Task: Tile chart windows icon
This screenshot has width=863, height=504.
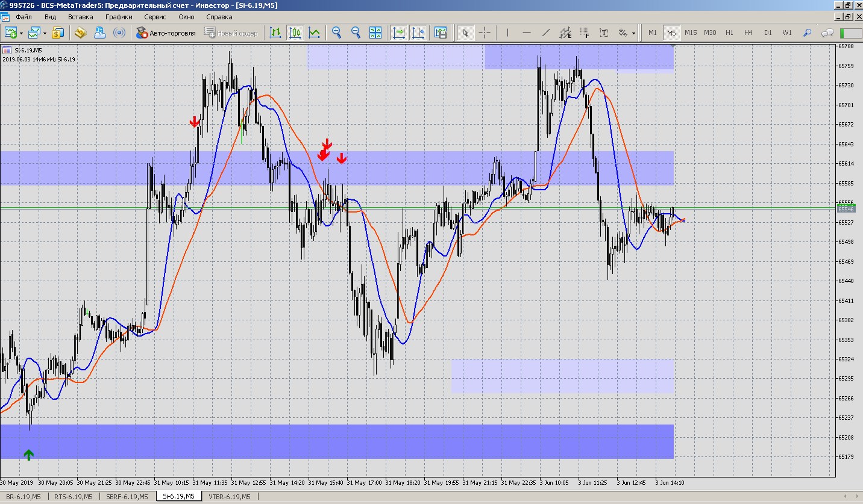Action: coord(375,33)
